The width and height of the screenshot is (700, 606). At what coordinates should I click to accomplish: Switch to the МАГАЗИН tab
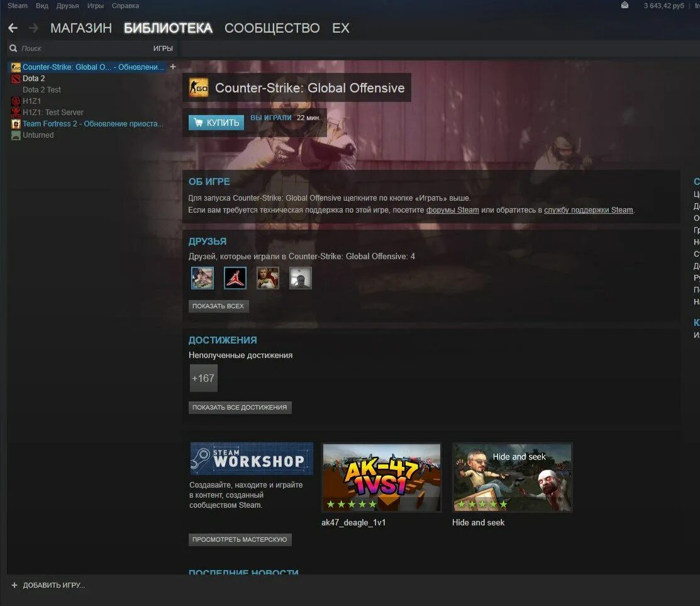[x=81, y=28]
